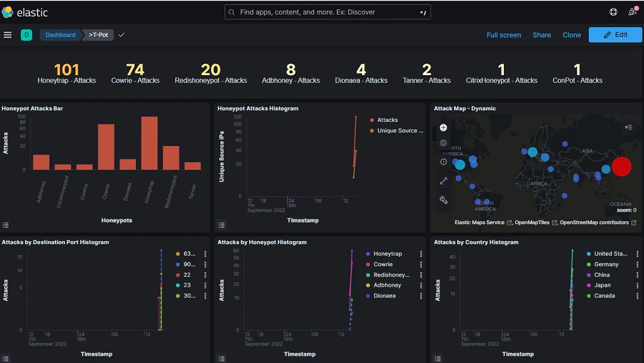Toggle legend on Honeypot Attacks Bar panel
Image resolution: width=644 pixels, height=363 pixels.
[5, 225]
